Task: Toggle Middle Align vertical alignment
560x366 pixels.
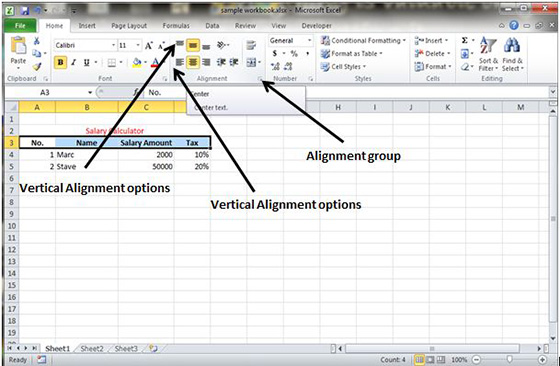Action: pyautogui.click(x=193, y=45)
